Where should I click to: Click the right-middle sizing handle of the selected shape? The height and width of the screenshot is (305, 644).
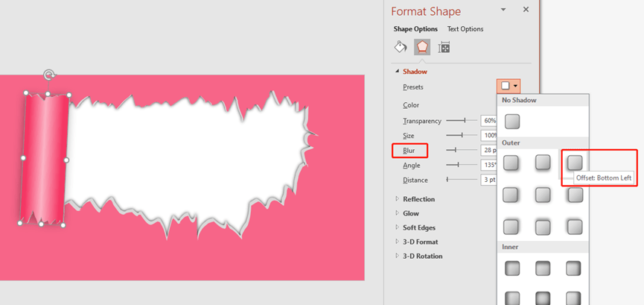pyautogui.click(x=66, y=160)
